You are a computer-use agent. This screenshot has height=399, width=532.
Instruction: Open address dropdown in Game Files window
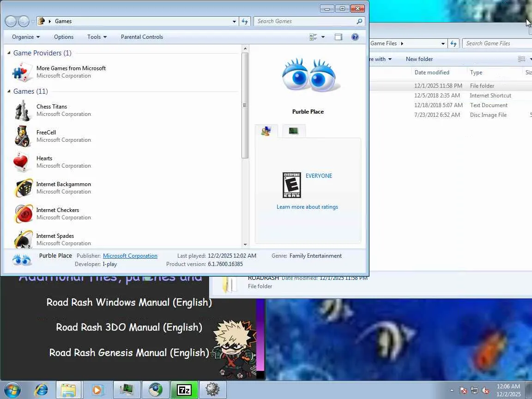443,43
